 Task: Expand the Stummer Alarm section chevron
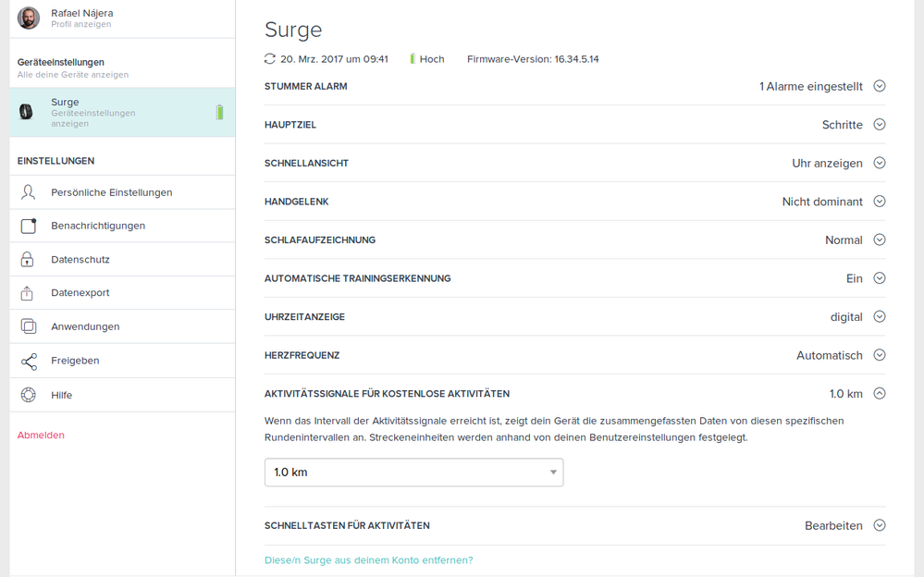880,86
